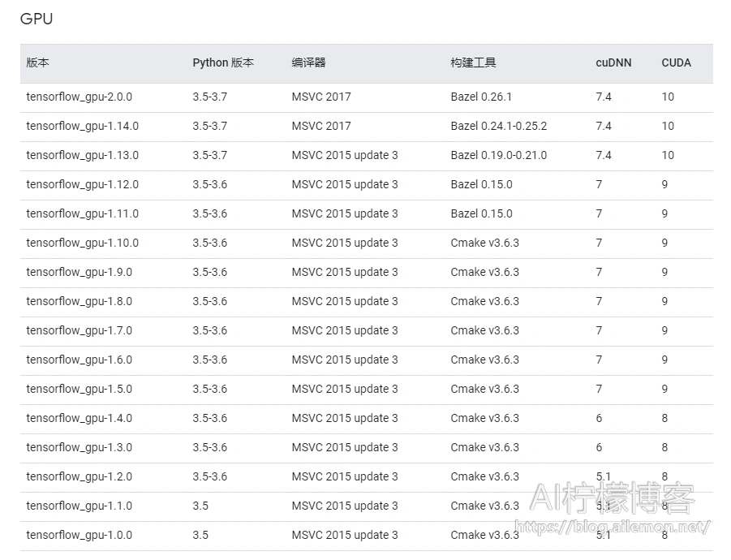Click Python 3.5-3.6 in the 1.12.0 row
The height and width of the screenshot is (560, 731).
(210, 185)
